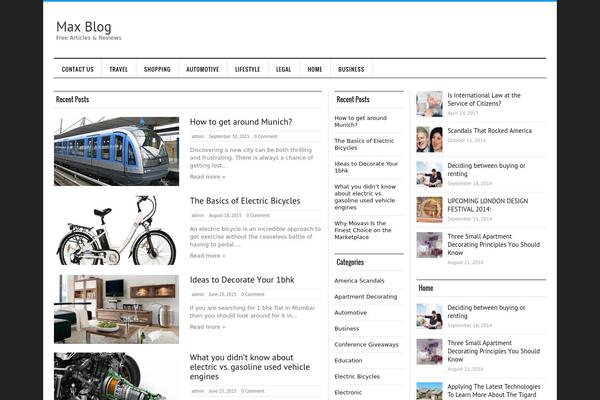Select the America Scandals category
This screenshot has height=400, width=600.
pos(359,281)
